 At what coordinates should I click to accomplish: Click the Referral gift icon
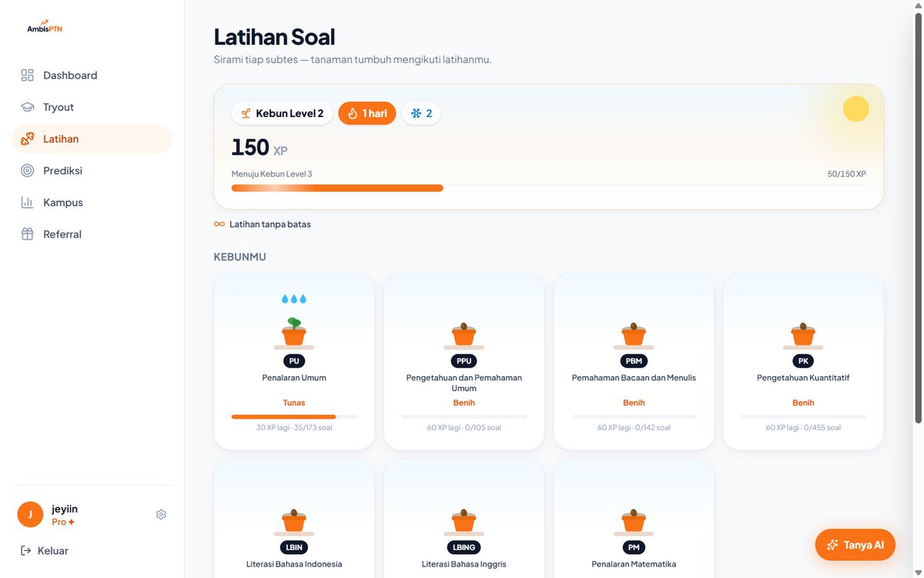click(28, 234)
